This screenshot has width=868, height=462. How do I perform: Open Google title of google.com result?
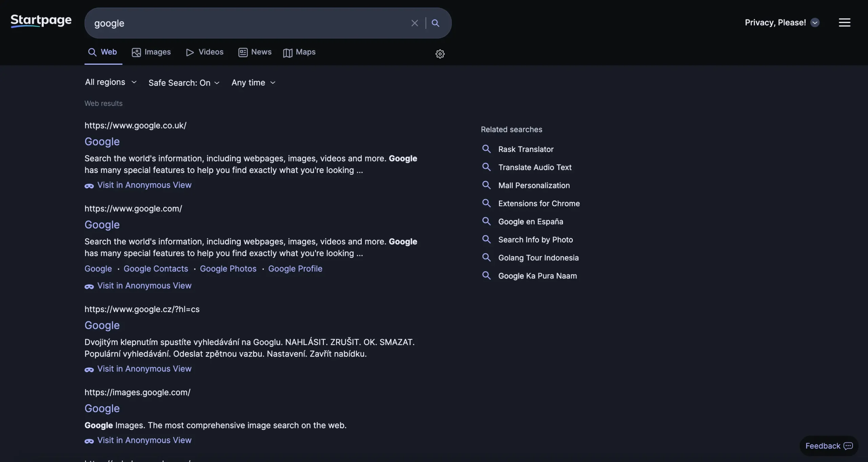point(102,225)
